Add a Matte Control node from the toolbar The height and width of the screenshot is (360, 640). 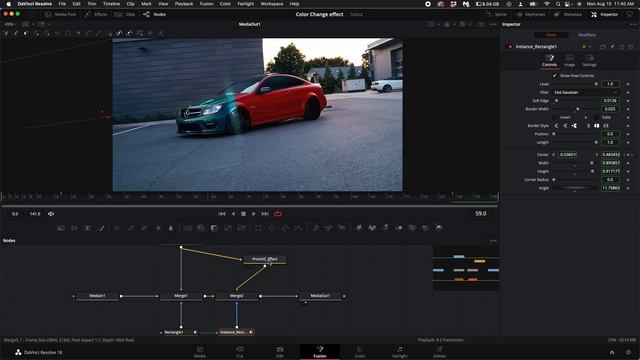point(214,228)
